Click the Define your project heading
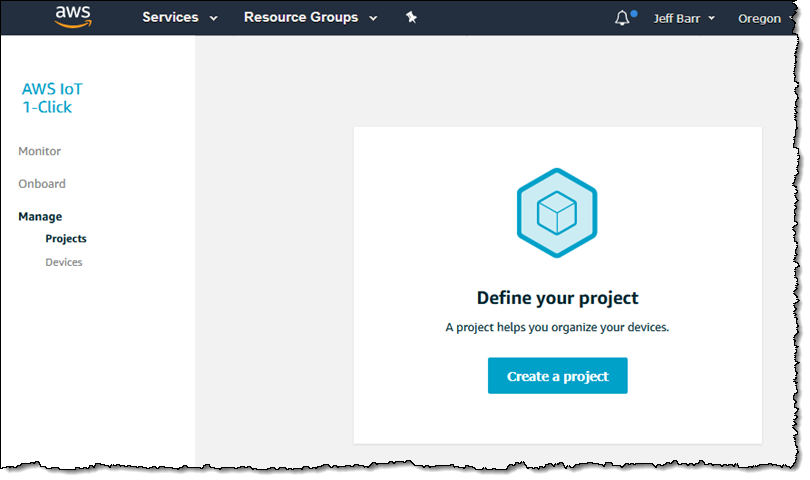The width and height of the screenshot is (810, 480). tap(557, 298)
